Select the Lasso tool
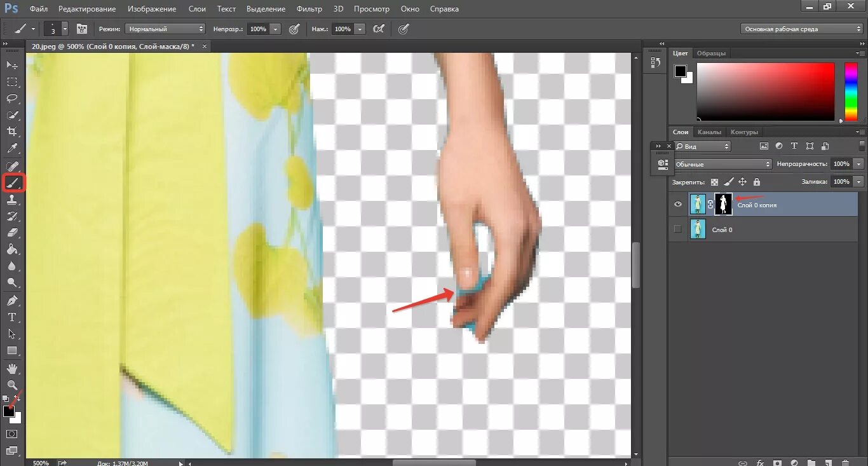The height and width of the screenshot is (466, 868). [12, 99]
